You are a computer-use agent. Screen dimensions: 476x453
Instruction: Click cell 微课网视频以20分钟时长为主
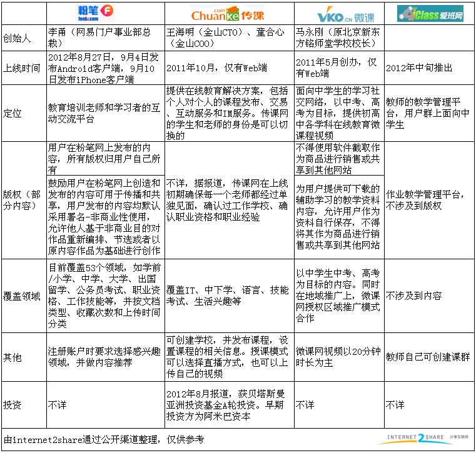pyautogui.click(x=340, y=357)
